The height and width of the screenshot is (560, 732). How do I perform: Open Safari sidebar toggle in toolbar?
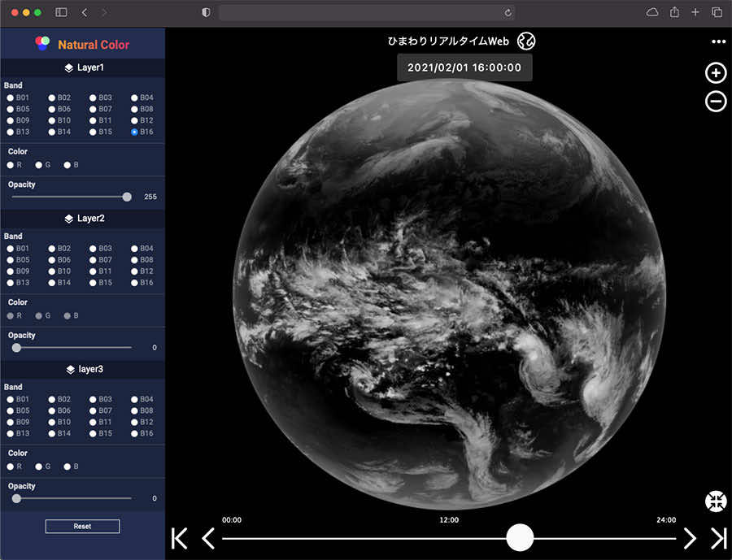[x=61, y=12]
